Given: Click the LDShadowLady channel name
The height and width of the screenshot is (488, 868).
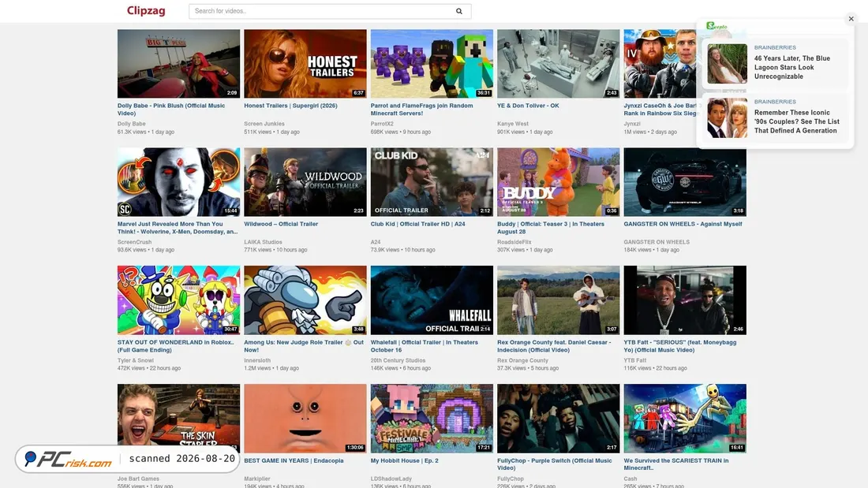Looking at the screenshot, I should [391, 479].
